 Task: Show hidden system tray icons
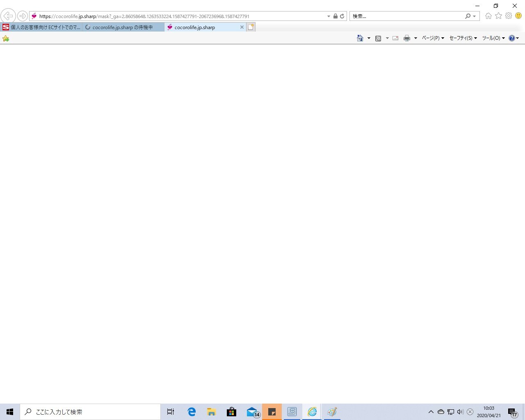tap(431, 412)
